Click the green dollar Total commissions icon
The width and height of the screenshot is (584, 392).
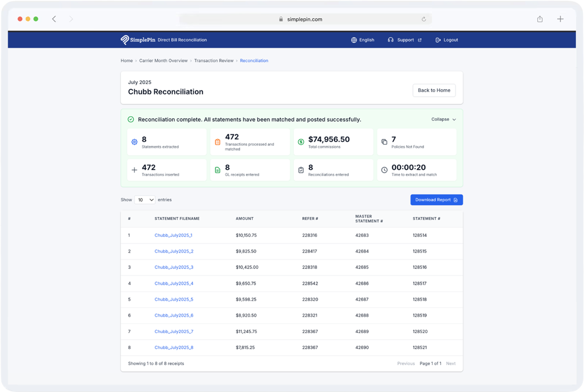(x=301, y=142)
